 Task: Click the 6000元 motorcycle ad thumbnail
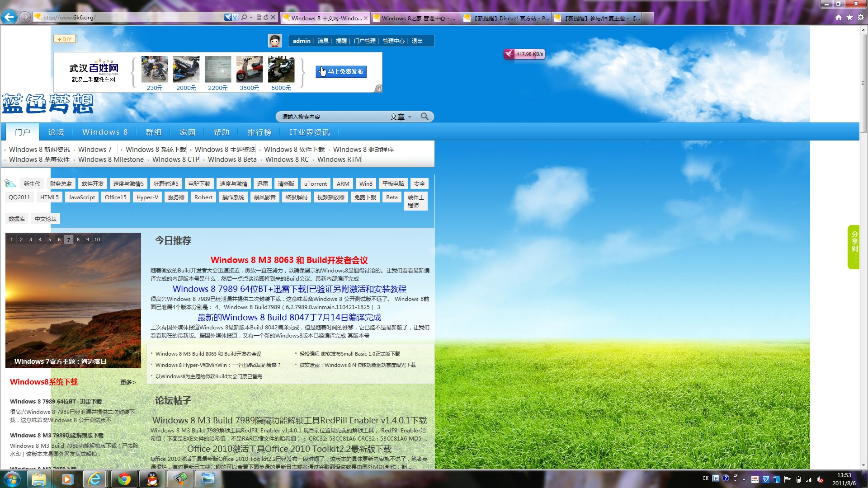pos(281,70)
